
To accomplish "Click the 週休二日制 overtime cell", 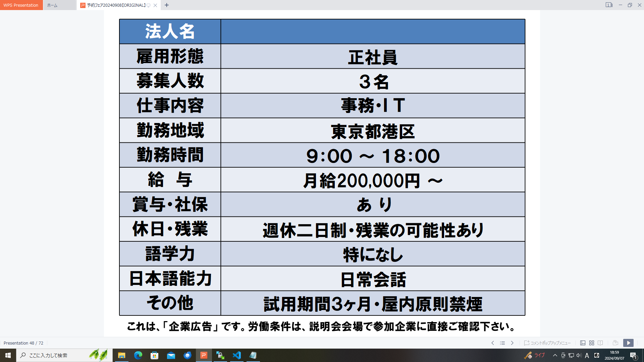I will pos(373,229).
